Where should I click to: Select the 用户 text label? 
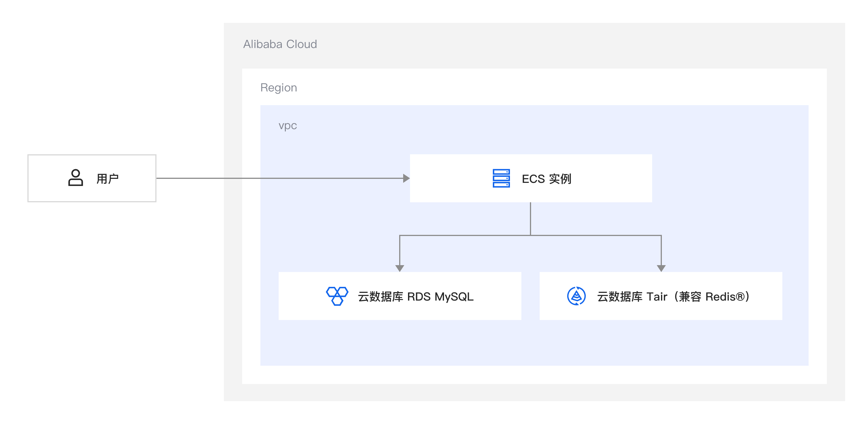click(107, 179)
